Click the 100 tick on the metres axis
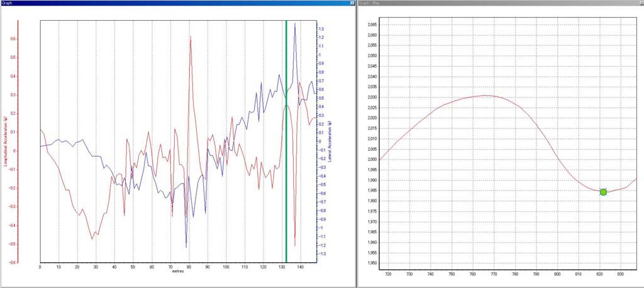644x288 pixels. 226,267
